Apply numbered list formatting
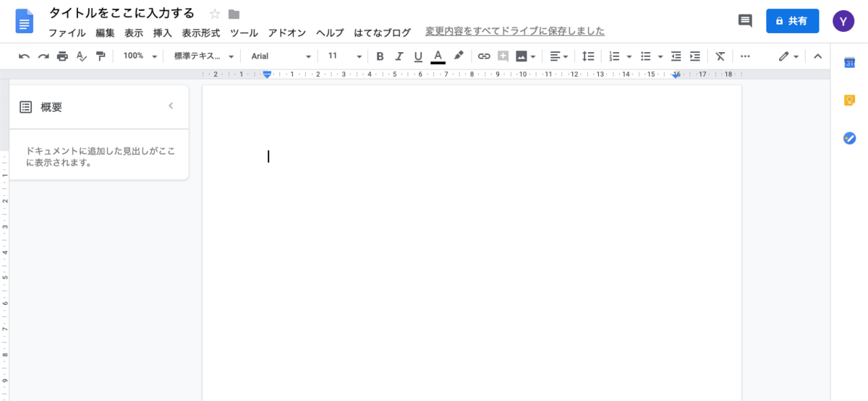Screen dimensions: 868x401 click(615, 56)
